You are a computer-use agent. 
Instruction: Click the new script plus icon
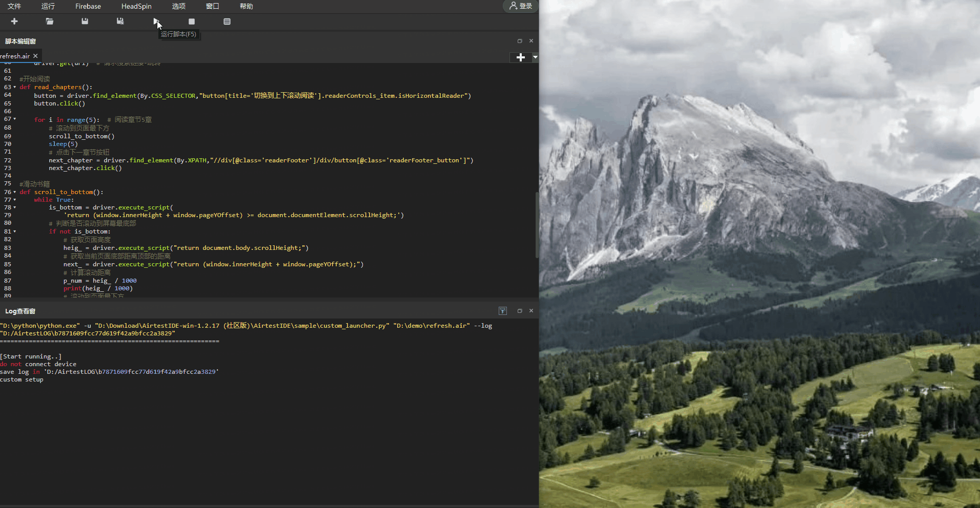click(x=14, y=22)
